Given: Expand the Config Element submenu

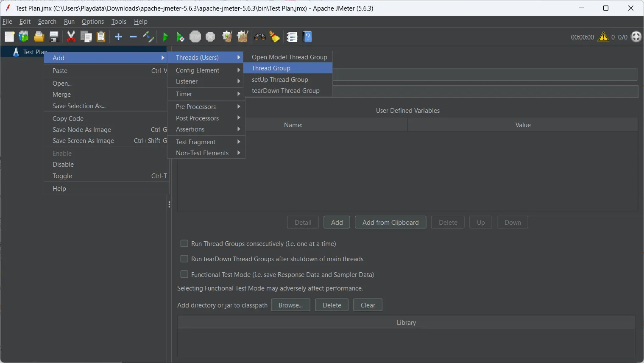Looking at the screenshot, I should tap(206, 70).
